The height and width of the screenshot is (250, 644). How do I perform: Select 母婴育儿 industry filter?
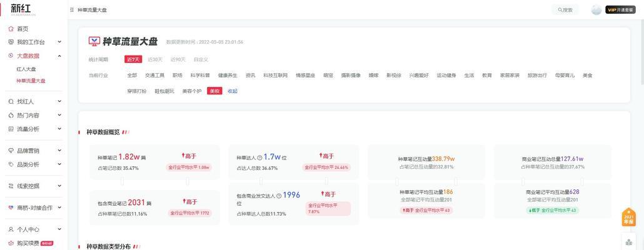click(565, 76)
